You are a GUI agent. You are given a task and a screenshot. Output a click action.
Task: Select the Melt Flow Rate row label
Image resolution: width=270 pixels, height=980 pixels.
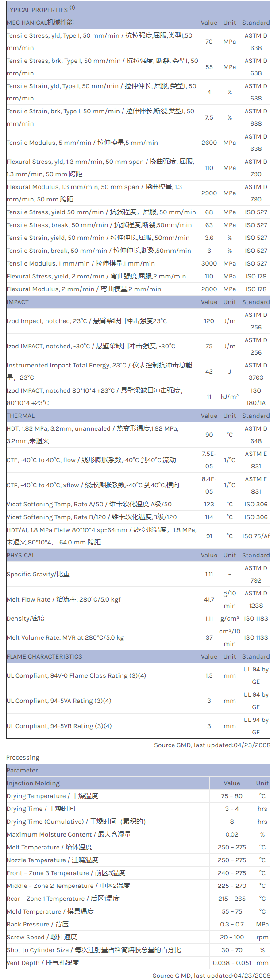(64, 599)
